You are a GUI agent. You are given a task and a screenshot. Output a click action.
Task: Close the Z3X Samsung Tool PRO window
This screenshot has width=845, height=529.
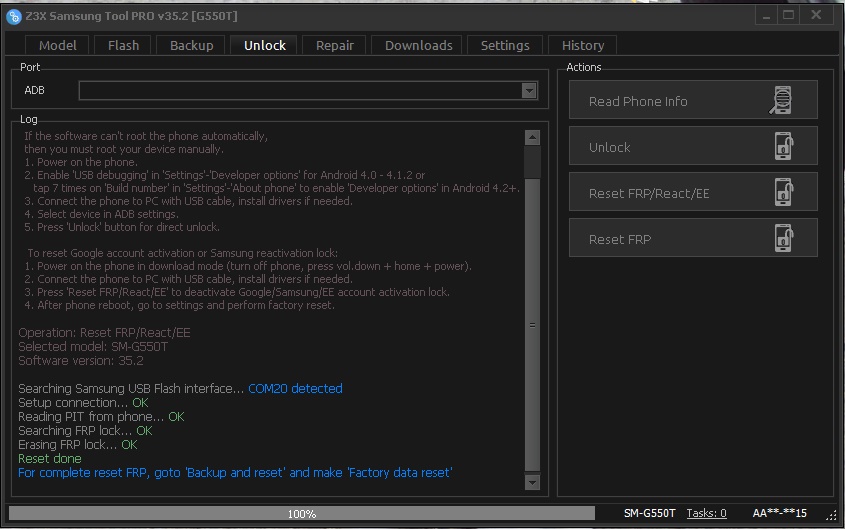click(816, 16)
